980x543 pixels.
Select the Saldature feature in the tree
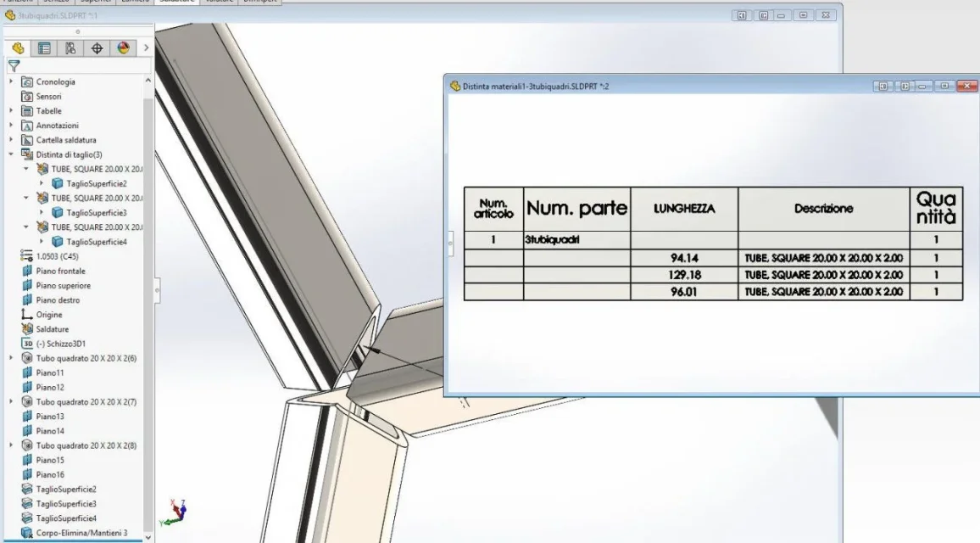[x=52, y=329]
